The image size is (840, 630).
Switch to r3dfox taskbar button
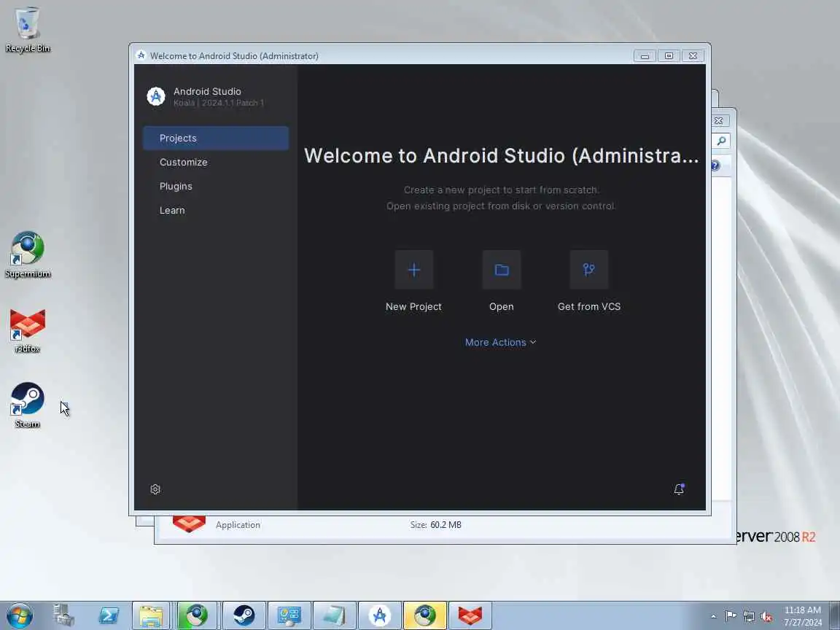coord(470,615)
